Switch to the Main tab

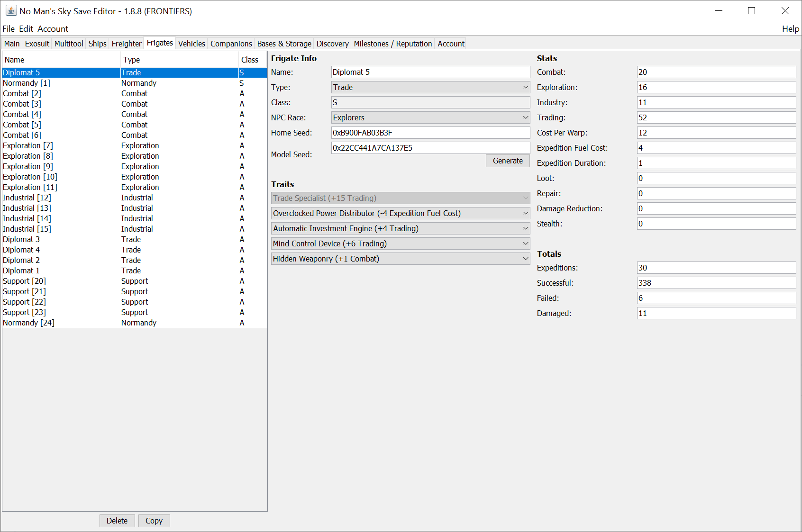(12, 44)
